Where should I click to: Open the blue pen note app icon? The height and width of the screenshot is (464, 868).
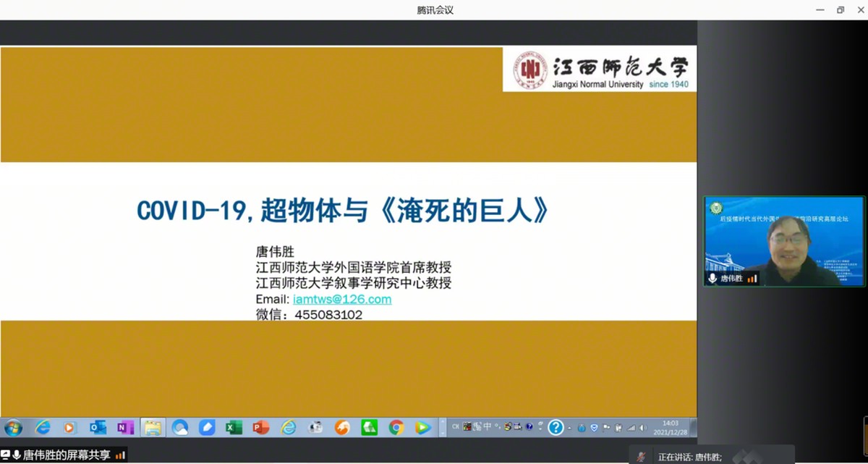pos(207,427)
